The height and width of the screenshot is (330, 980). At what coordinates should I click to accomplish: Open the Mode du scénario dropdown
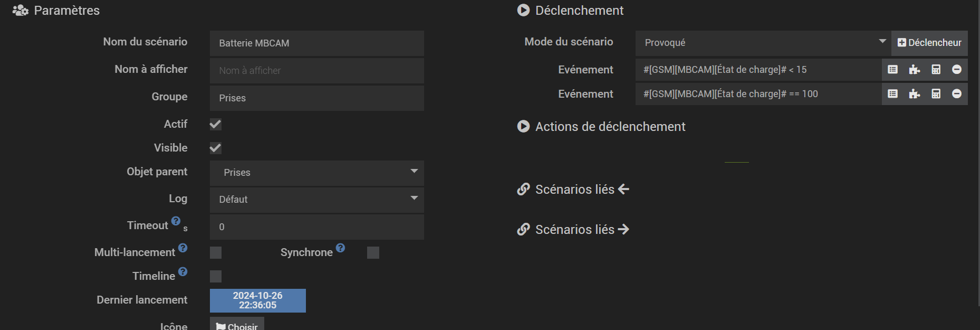763,43
